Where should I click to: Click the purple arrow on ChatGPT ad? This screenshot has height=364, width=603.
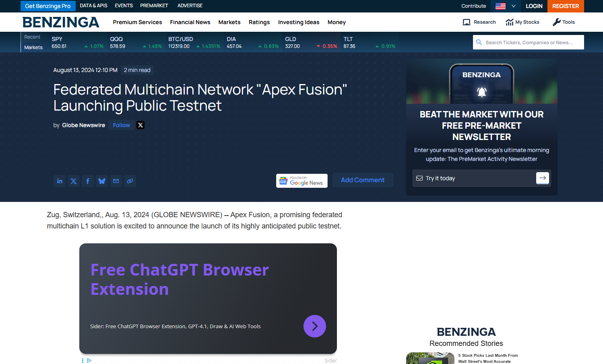[x=314, y=326]
